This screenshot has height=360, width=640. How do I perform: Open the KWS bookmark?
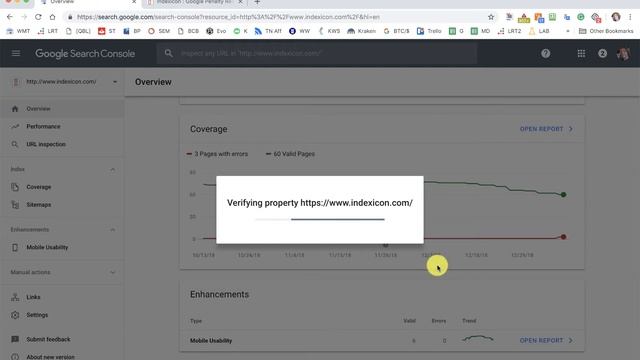[x=329, y=31]
